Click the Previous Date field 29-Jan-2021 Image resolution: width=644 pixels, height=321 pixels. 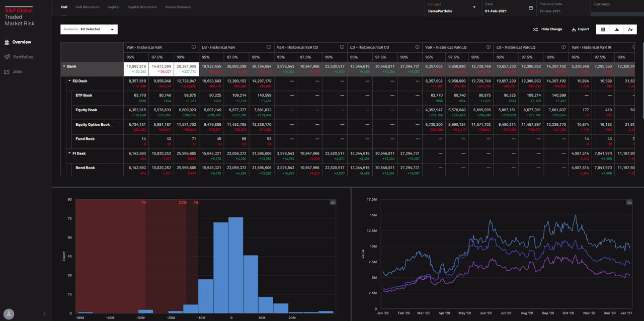563,8
